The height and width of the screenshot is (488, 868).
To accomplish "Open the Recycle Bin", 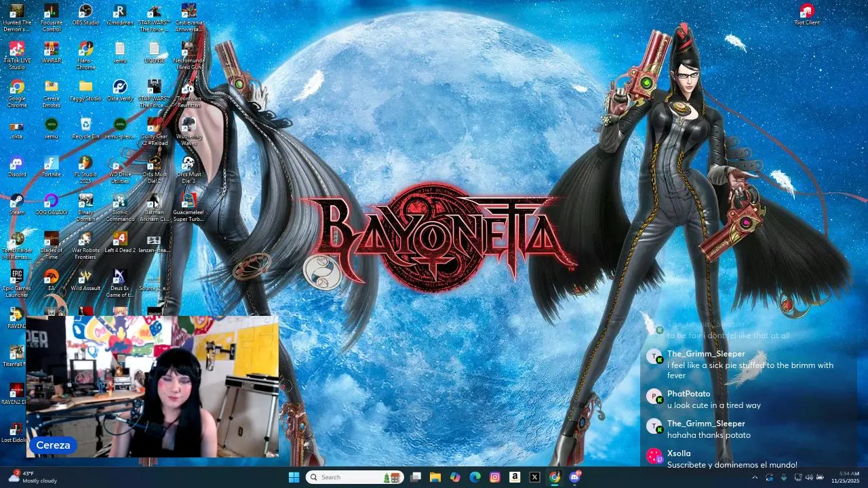I will click(85, 129).
